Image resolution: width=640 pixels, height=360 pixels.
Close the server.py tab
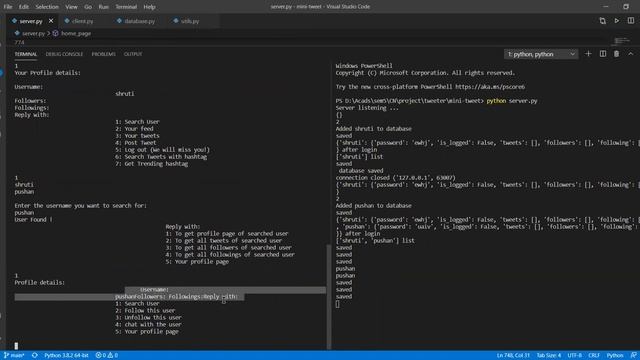point(51,21)
